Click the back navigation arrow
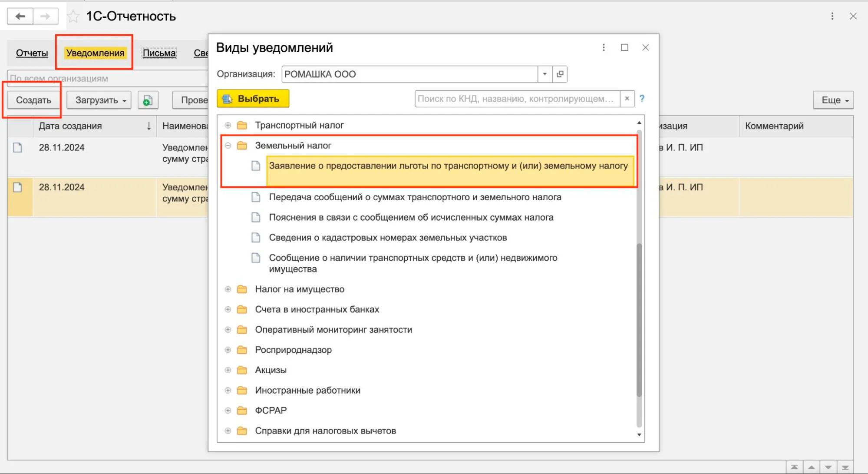868x474 pixels. click(x=20, y=17)
